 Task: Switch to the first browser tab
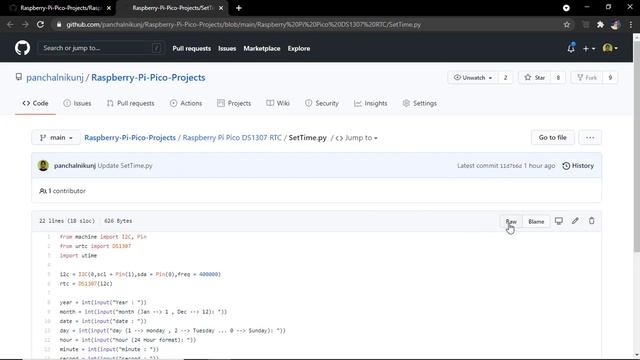[60, 8]
